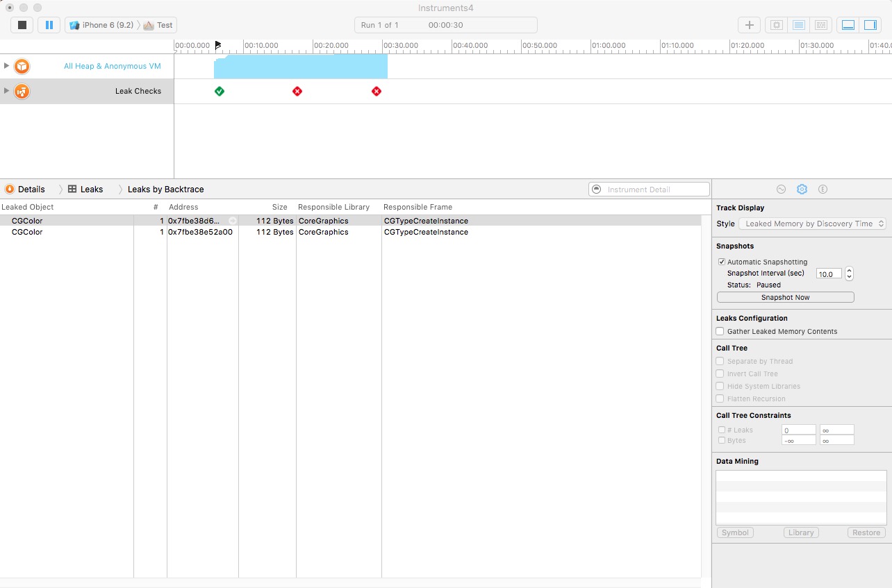The width and height of the screenshot is (892, 588).
Task: Open the Style dropdown for track display
Action: (812, 224)
